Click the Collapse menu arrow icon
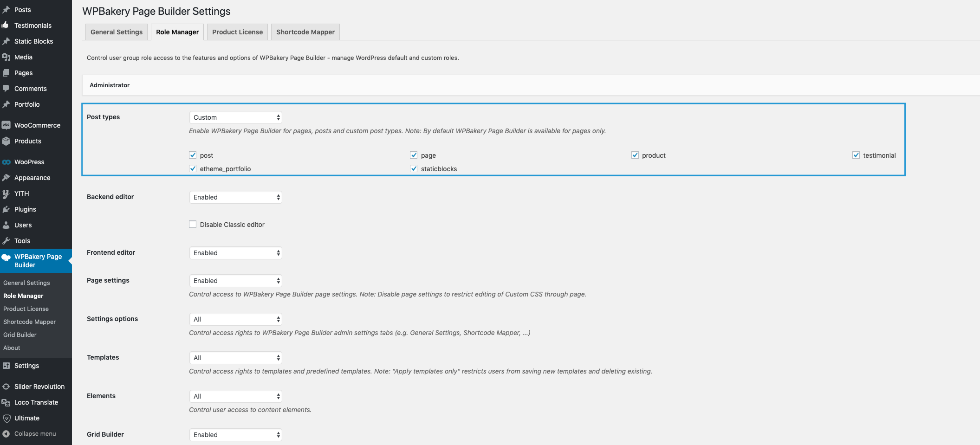Viewport: 980px width, 445px height. tap(6, 434)
